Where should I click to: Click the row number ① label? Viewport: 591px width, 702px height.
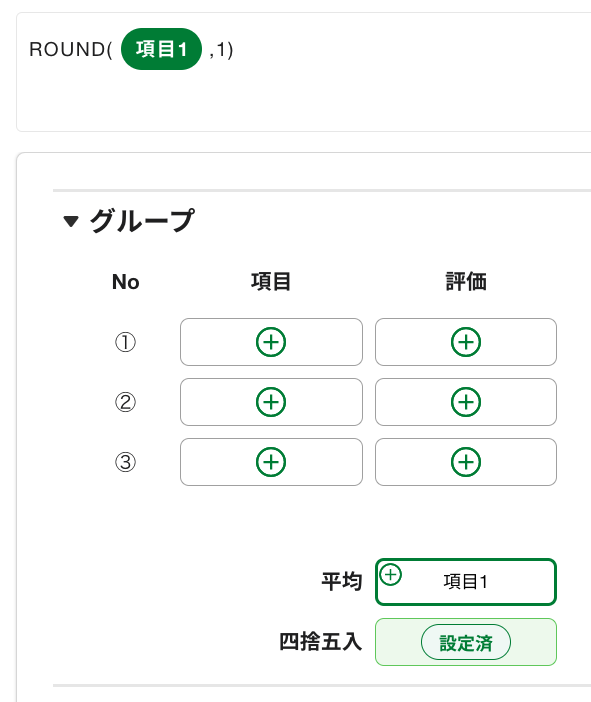(125, 342)
